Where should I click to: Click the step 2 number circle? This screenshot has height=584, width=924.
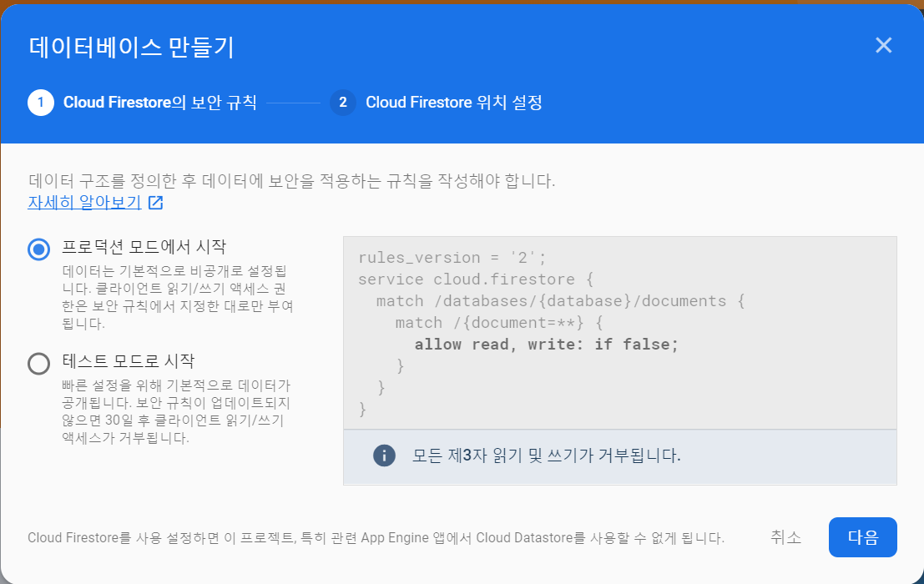tap(343, 103)
